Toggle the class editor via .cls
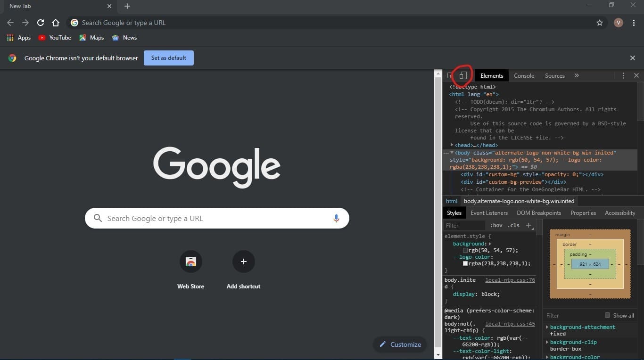Screen dimensions: 644x360 click(513, 225)
